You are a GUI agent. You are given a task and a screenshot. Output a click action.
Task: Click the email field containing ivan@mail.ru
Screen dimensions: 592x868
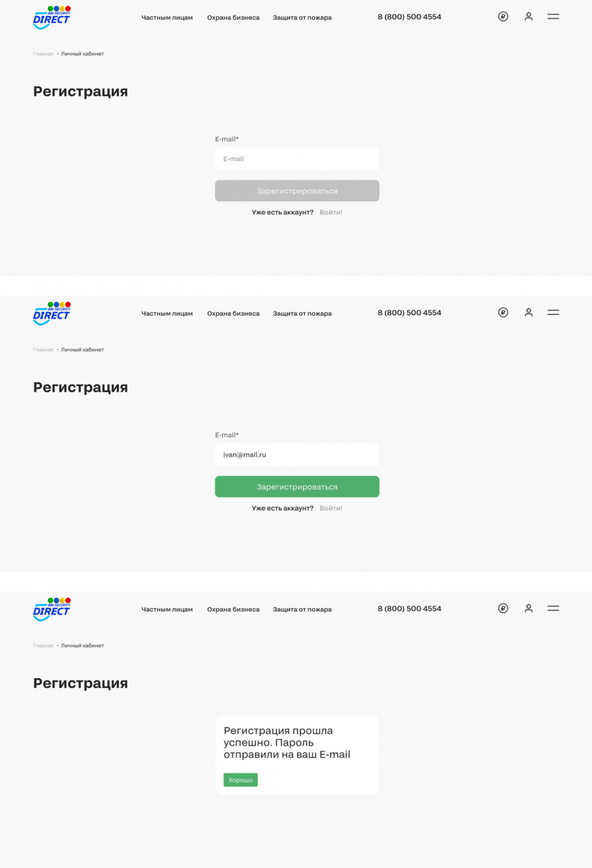click(x=297, y=455)
